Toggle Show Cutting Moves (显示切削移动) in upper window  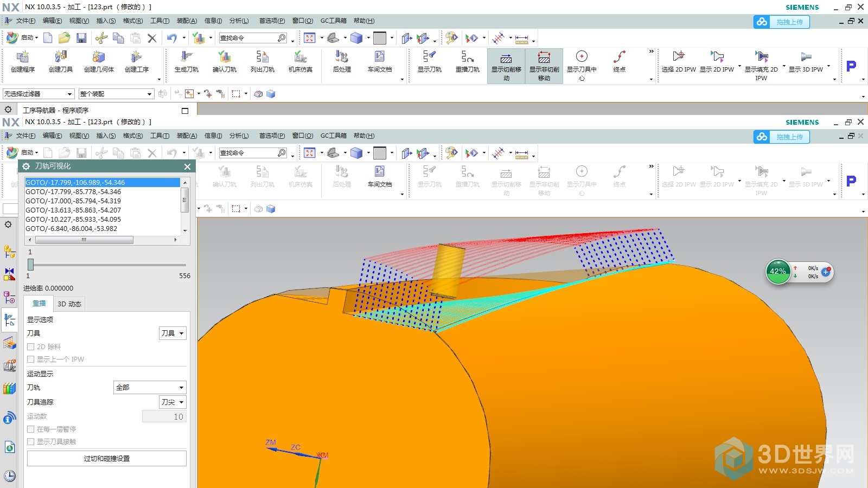[506, 66]
